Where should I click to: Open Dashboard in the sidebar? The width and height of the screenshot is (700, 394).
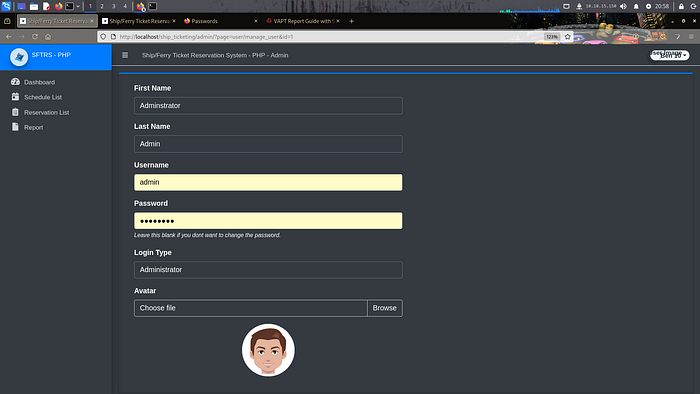[x=56, y=82]
